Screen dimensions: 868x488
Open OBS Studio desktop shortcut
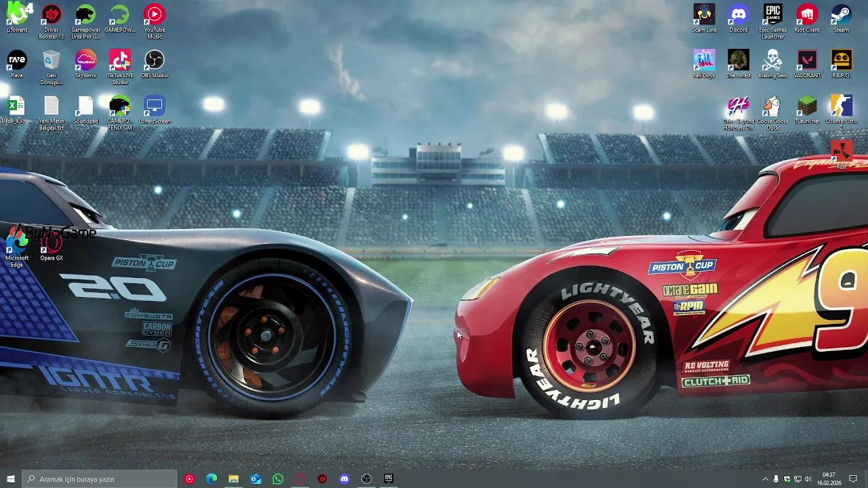click(x=155, y=64)
